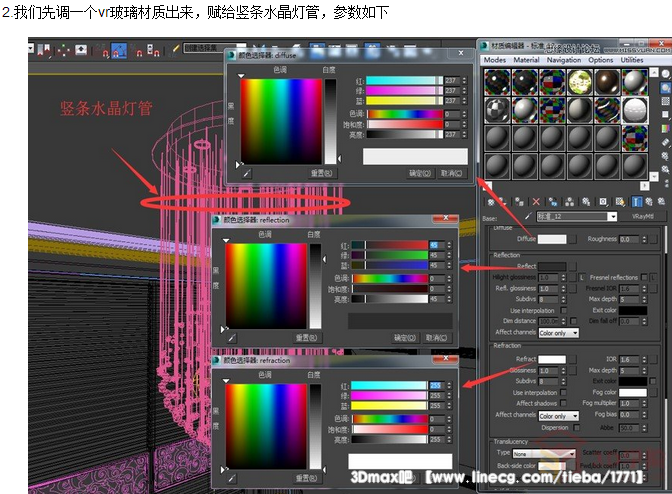Screen dimensions: 672x494
Task: Open named selection sets dropdown in toolbar
Action: (x=215, y=48)
